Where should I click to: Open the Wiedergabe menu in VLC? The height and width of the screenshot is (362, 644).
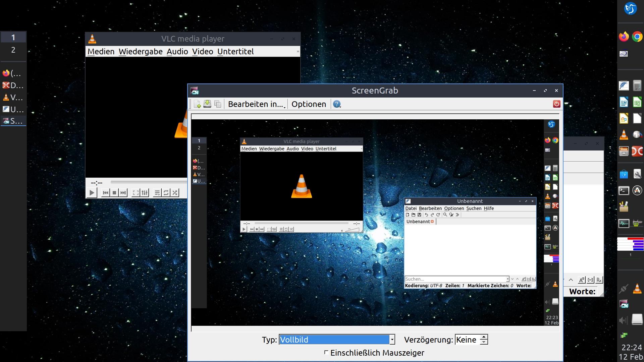[140, 52]
